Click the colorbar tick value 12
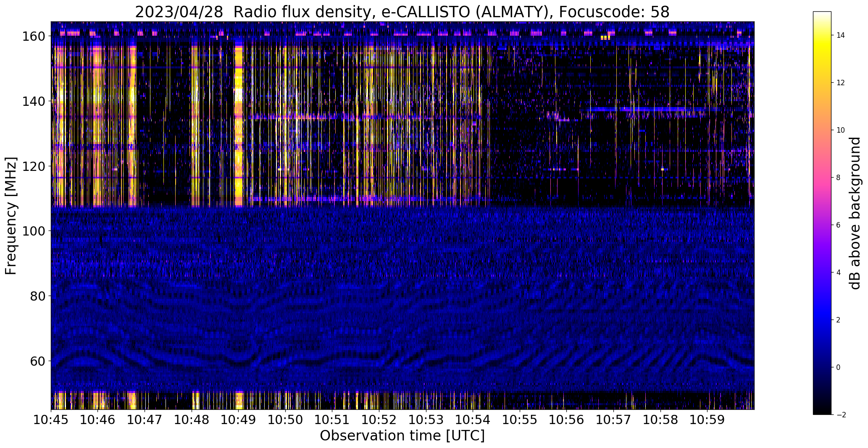Viewport: 868px width, 448px height. (841, 83)
